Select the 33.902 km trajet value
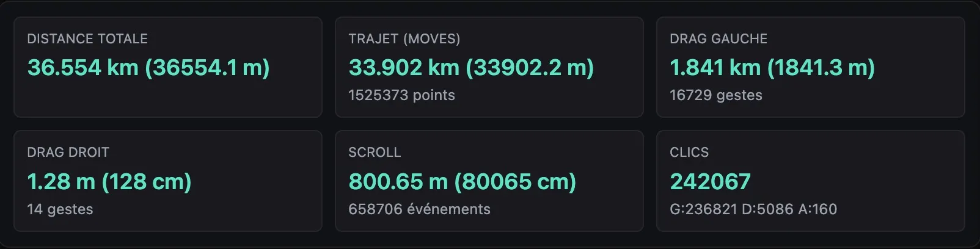This screenshot has height=249, width=980. point(471,68)
